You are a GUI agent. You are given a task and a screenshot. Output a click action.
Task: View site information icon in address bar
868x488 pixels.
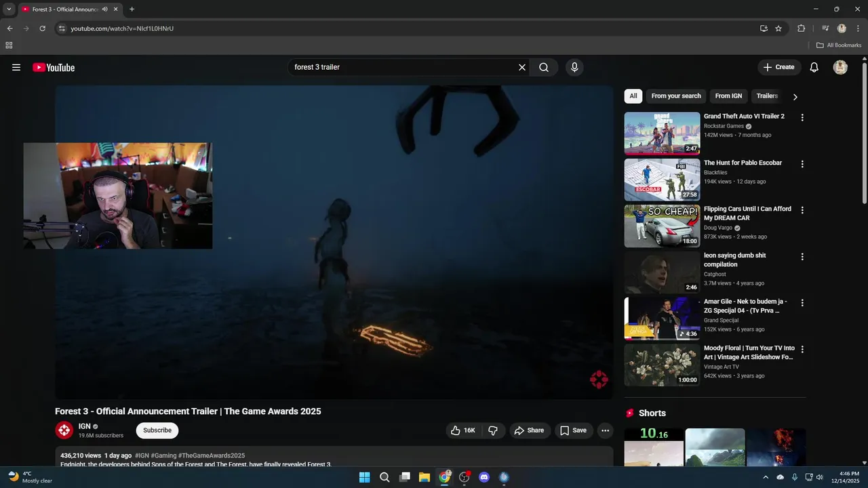pyautogui.click(x=62, y=28)
